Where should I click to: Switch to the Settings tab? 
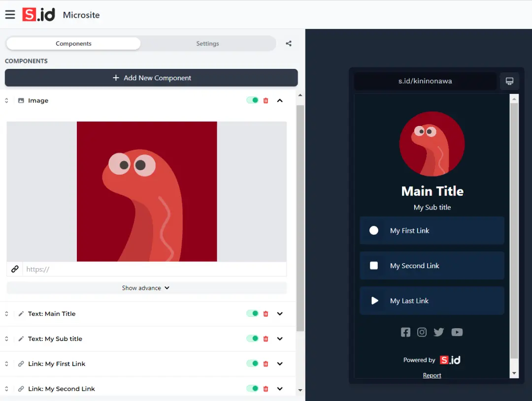click(x=207, y=44)
